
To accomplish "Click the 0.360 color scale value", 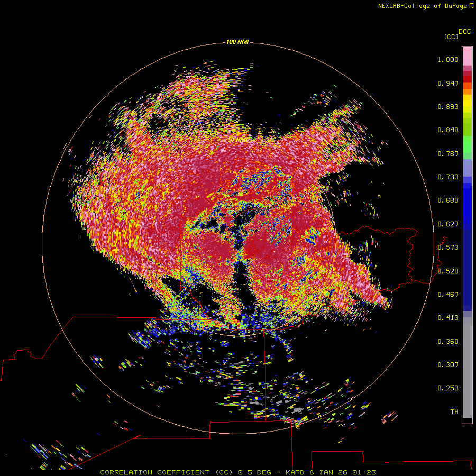I will pyautogui.click(x=448, y=342).
